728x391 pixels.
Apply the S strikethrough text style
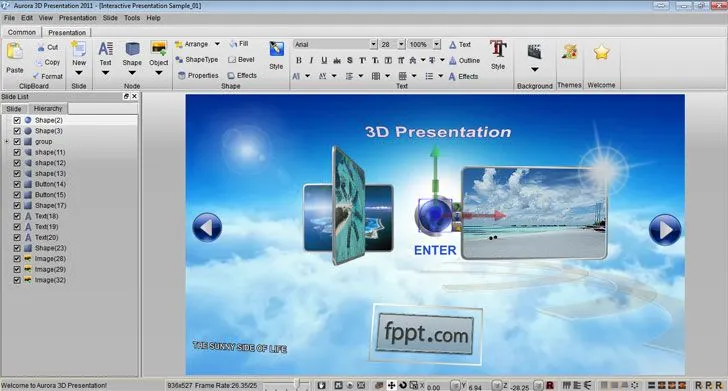point(350,60)
